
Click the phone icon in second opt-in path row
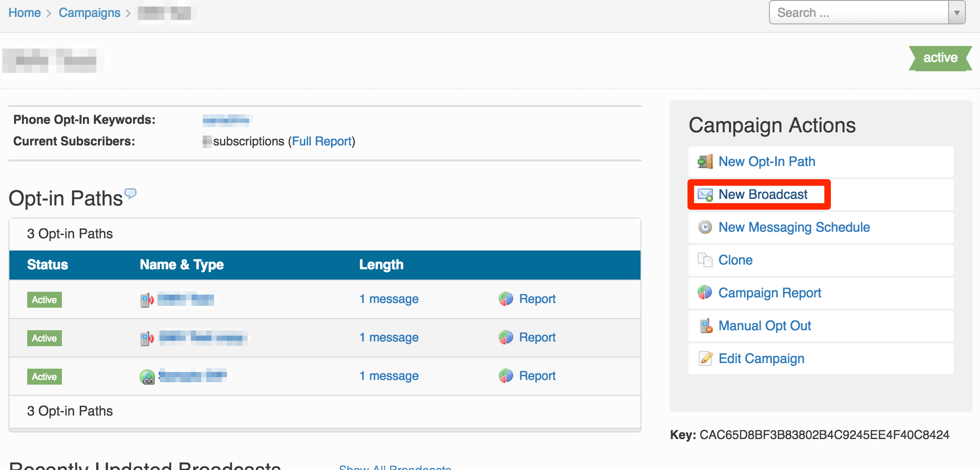[x=147, y=338]
